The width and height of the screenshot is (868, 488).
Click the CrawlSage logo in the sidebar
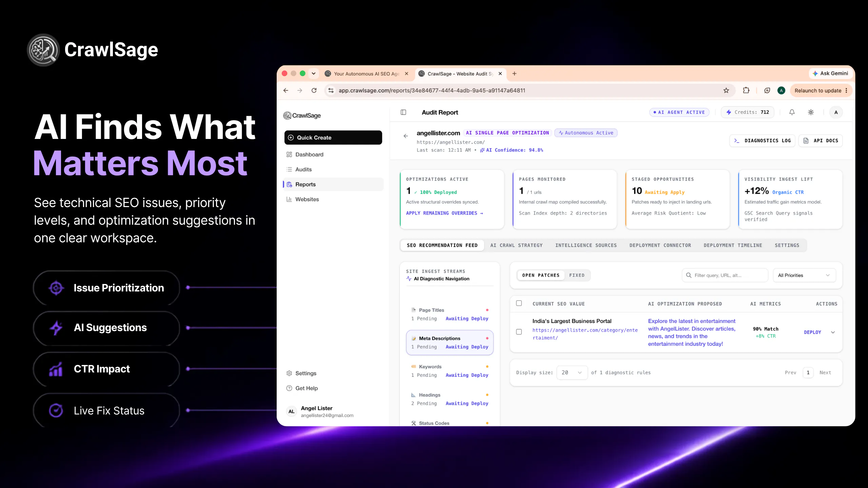coord(302,116)
